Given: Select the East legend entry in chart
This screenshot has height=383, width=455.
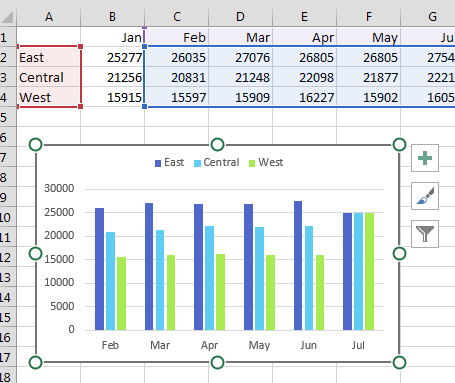Looking at the screenshot, I should click(169, 162).
